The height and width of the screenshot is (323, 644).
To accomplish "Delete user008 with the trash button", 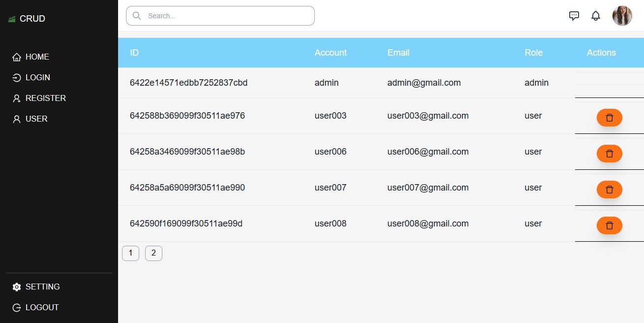I will pyautogui.click(x=610, y=226).
